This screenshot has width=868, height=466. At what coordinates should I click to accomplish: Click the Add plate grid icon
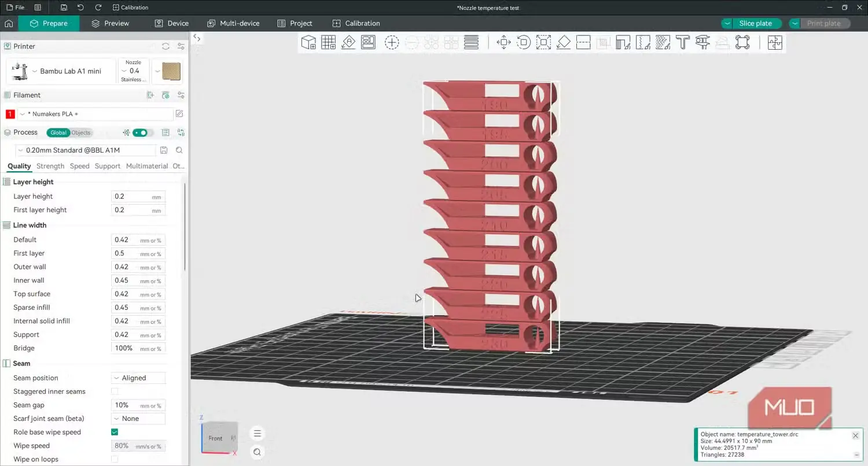(x=328, y=42)
